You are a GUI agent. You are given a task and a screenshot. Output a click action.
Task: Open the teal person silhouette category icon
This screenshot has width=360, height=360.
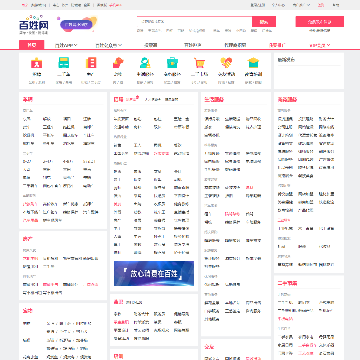point(145,62)
